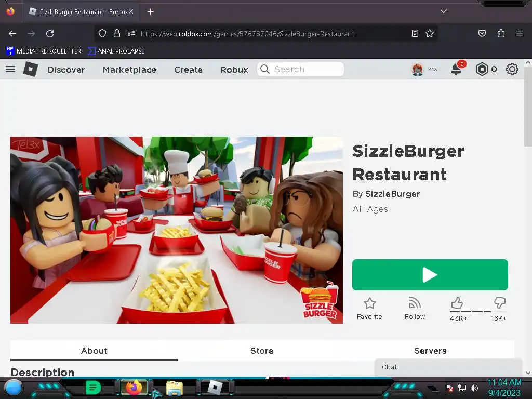Click the site security padlock icon
The height and width of the screenshot is (399, 532).
tap(117, 33)
